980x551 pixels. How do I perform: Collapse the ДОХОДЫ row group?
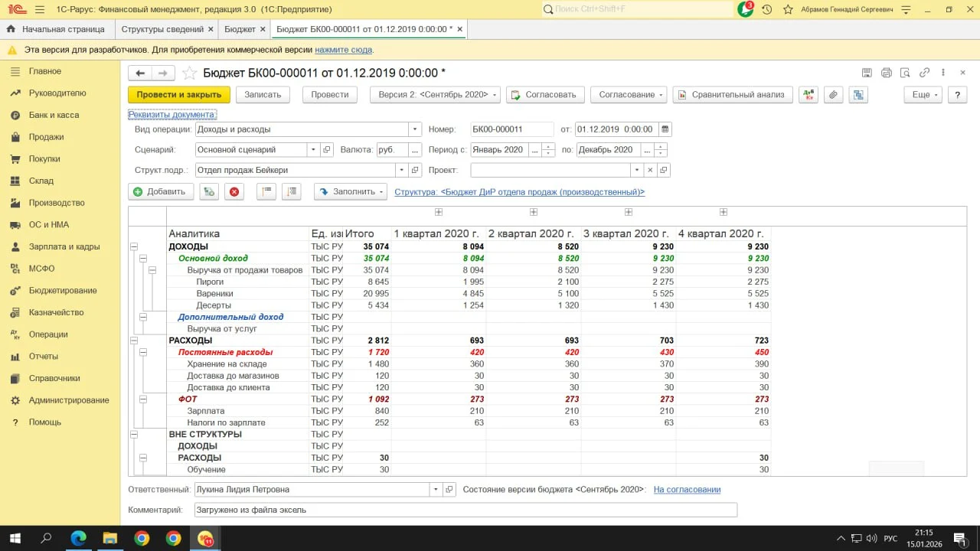134,247
